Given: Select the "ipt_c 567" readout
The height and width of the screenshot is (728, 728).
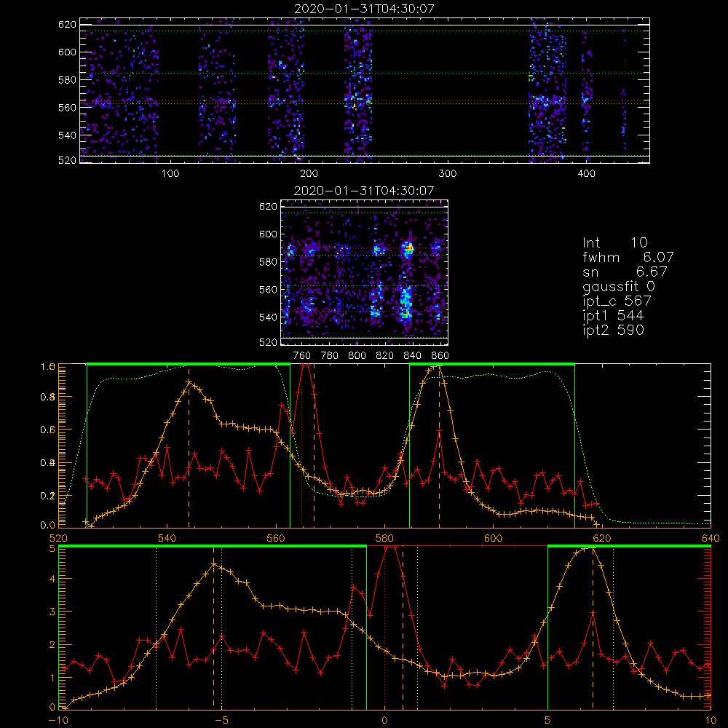Looking at the screenshot, I should (617, 301).
